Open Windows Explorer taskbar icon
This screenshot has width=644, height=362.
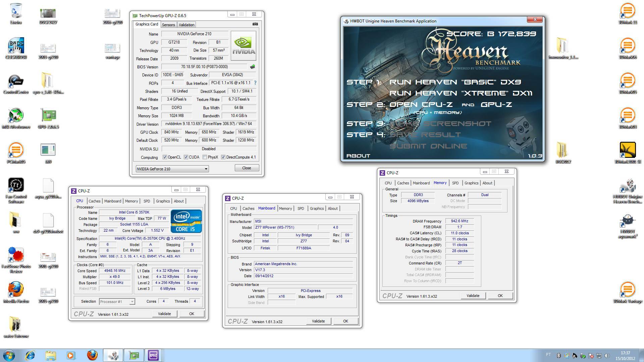coord(51,355)
